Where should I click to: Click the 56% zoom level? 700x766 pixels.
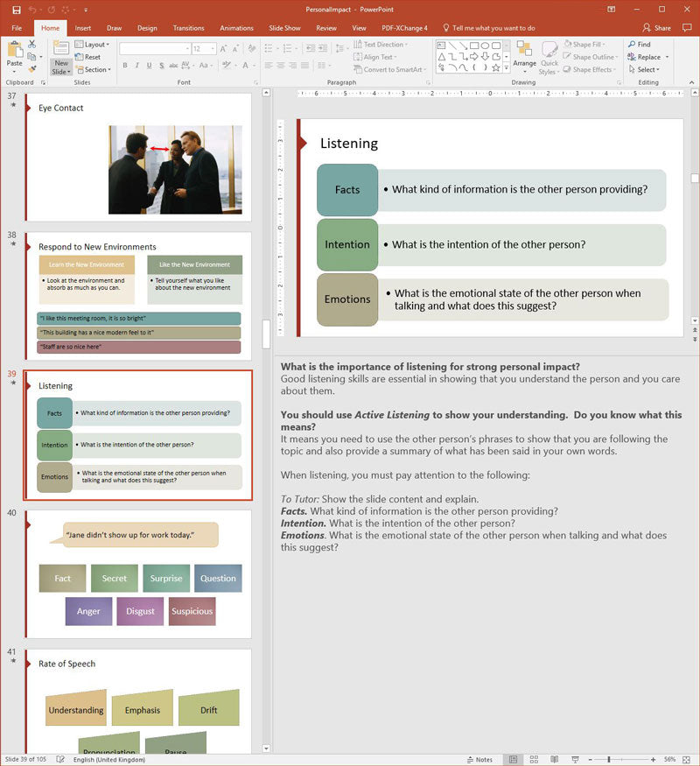669,759
